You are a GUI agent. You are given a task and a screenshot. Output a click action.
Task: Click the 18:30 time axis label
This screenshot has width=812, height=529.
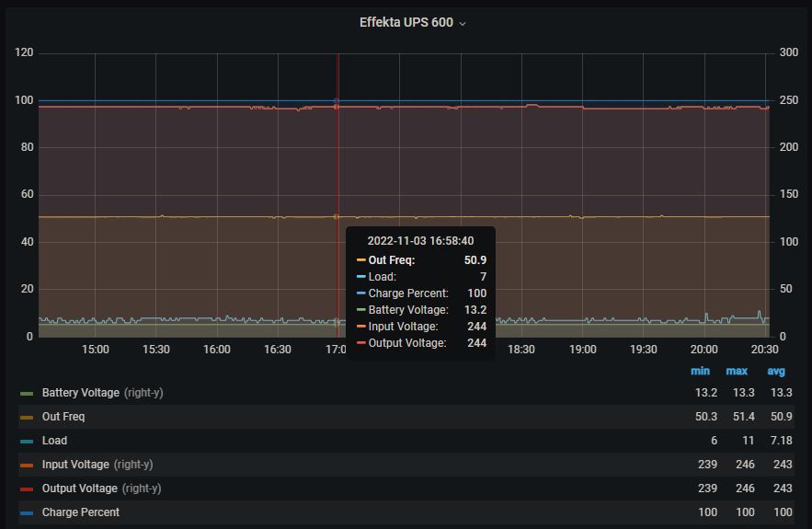pos(521,350)
